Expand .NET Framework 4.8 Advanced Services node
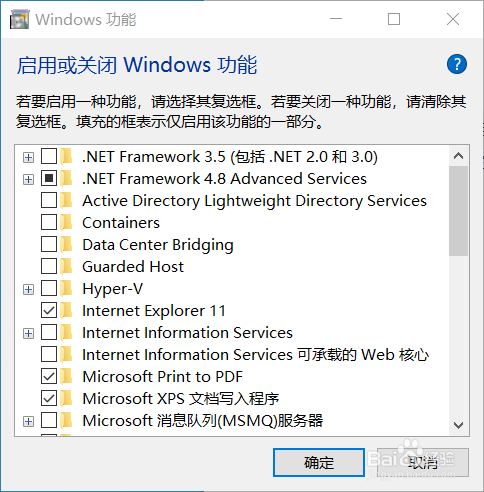Screen dimensions: 484x492 [x=29, y=179]
